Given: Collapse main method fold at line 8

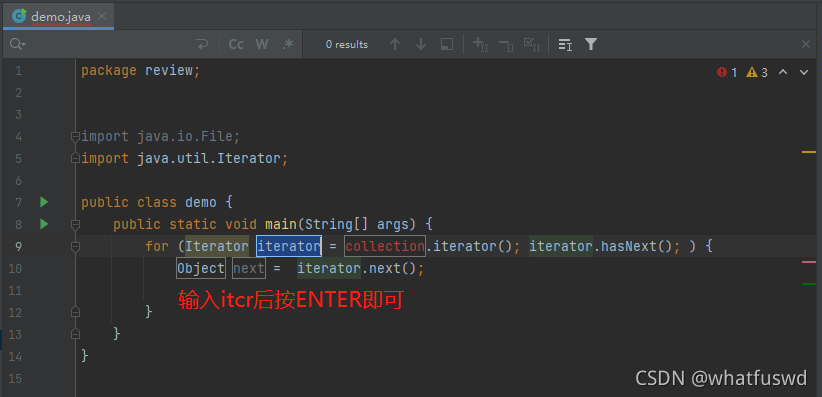Looking at the screenshot, I should (75, 224).
